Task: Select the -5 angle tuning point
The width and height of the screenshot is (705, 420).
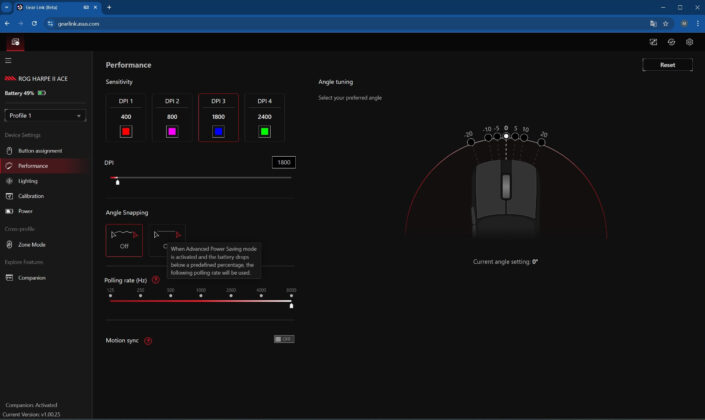Action: coord(497,136)
